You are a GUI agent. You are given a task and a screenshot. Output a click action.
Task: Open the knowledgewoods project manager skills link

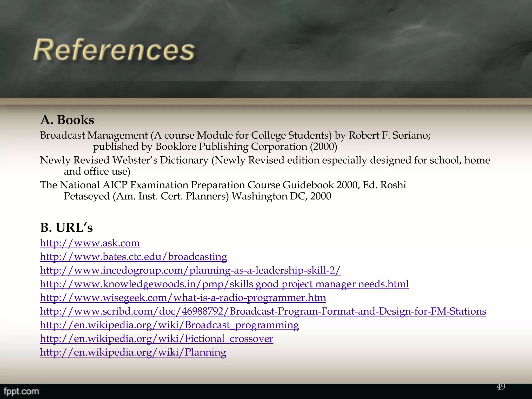coord(224,284)
